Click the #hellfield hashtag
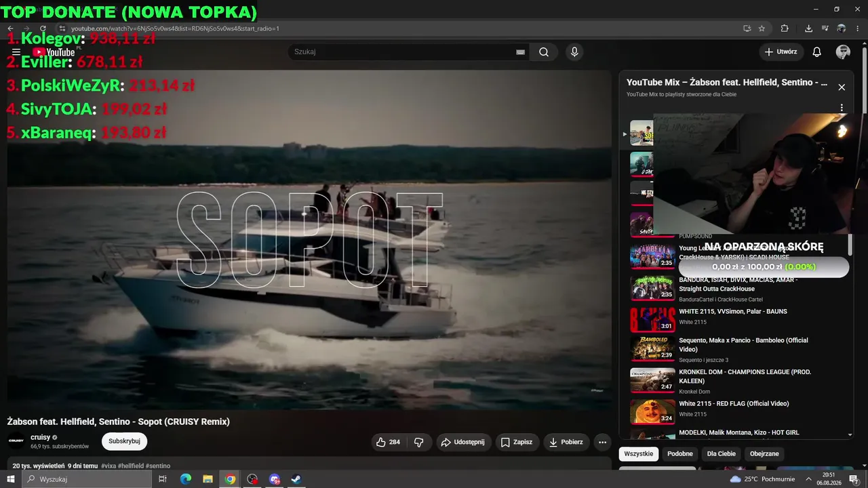The image size is (868, 488). point(130,466)
